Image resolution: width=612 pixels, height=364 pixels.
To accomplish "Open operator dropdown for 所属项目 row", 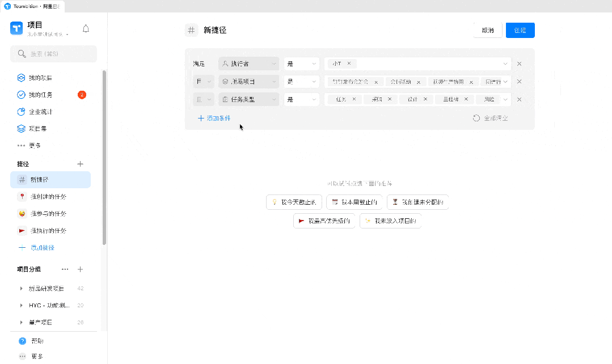I will [x=302, y=82].
